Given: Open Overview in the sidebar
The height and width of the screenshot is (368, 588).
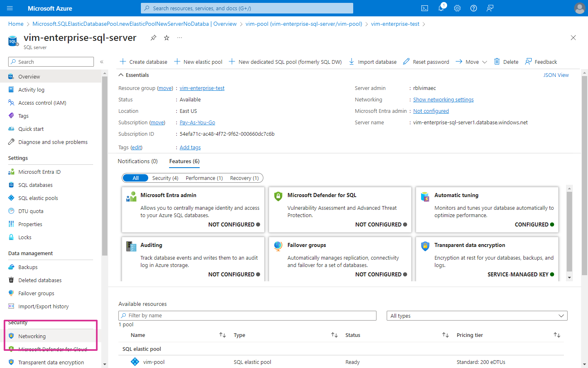Looking at the screenshot, I should click(x=51, y=76).
